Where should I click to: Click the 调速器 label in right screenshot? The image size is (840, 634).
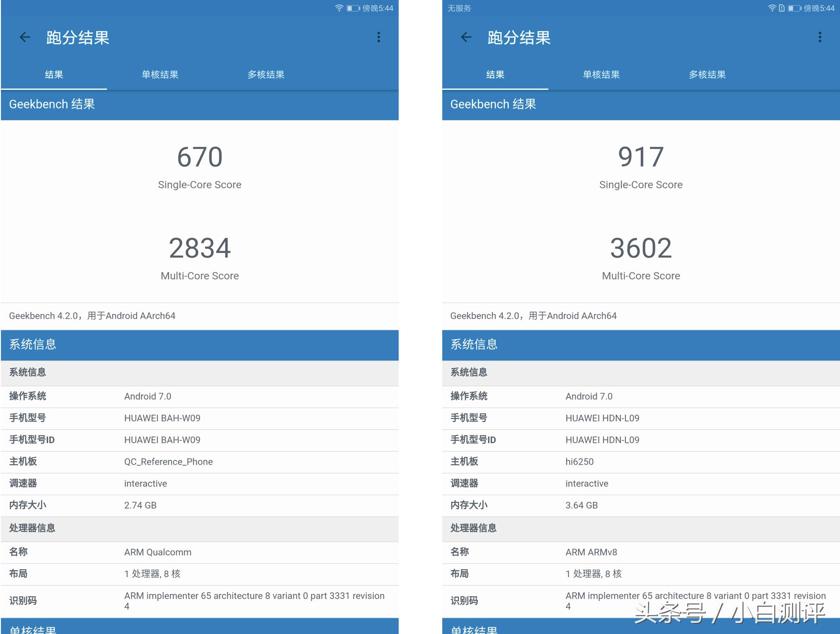(x=464, y=483)
